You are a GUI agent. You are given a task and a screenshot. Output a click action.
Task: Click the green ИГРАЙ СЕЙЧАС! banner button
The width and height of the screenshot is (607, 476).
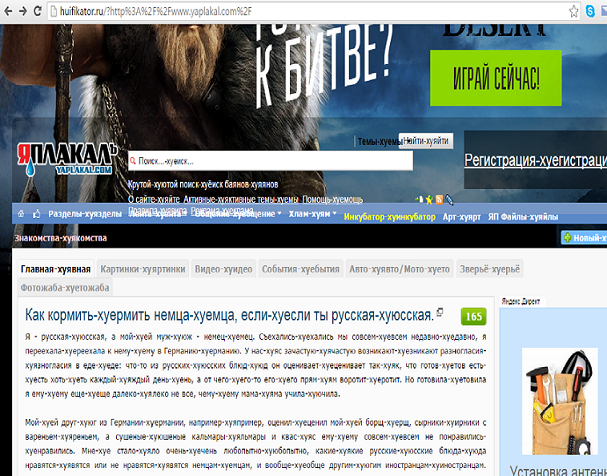click(496, 78)
